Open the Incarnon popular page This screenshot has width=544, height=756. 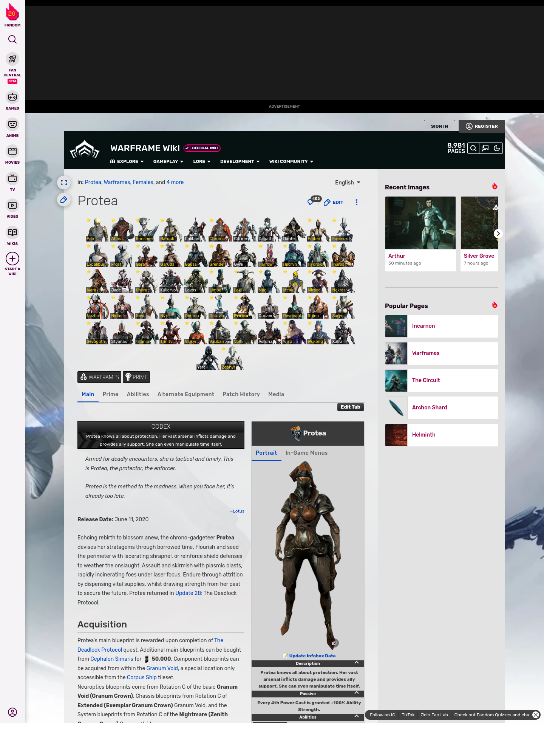point(442,326)
